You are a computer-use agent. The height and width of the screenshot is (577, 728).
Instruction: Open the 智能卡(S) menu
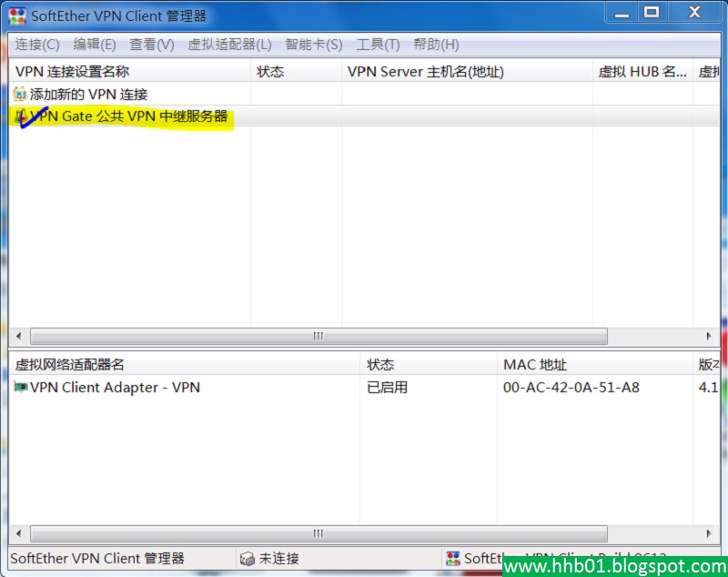(314, 45)
